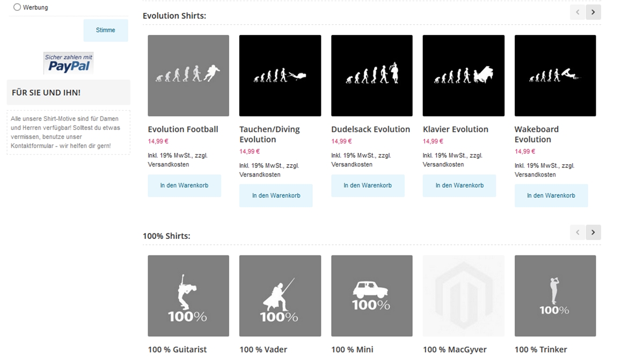The image size is (644, 358).
Task: Add Dudelsack Evolution to Warenkorb
Action: pos(368,186)
